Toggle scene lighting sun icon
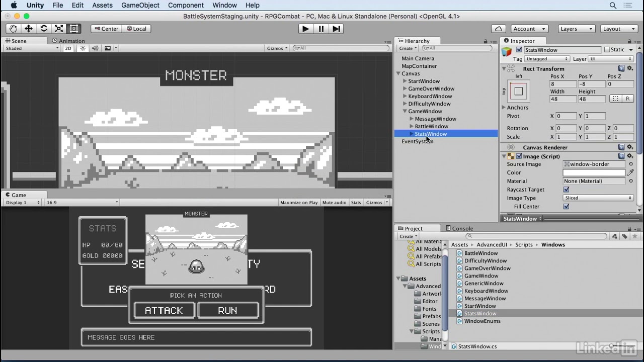 pos(83,48)
